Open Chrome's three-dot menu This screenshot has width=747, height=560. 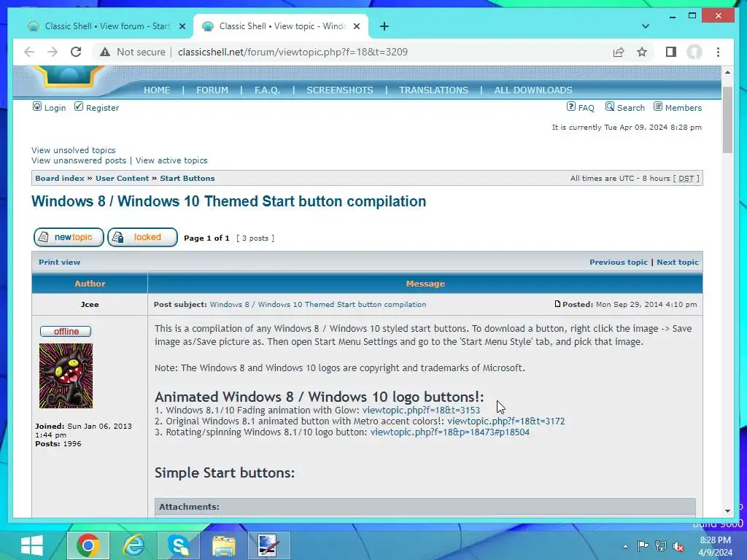click(x=718, y=52)
